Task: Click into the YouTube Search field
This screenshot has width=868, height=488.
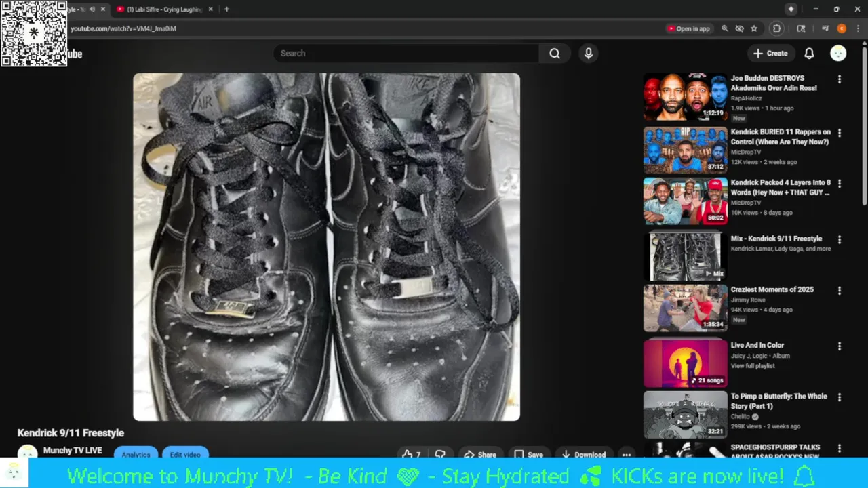Action: click(x=406, y=54)
